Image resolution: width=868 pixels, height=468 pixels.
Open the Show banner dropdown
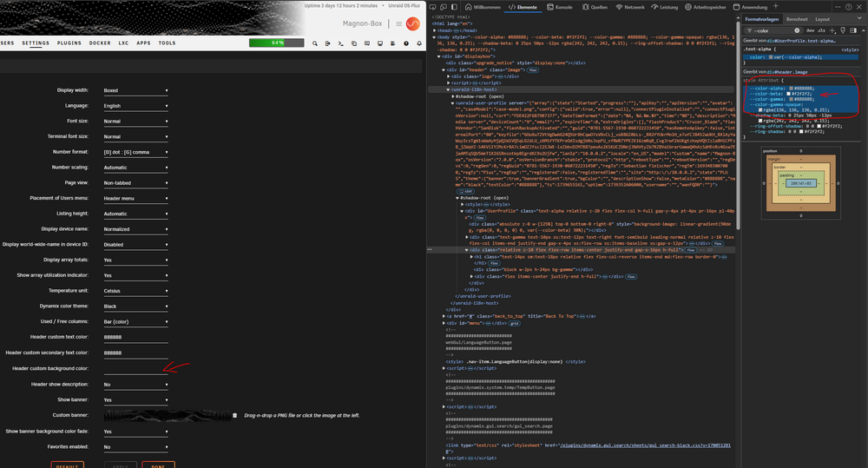point(135,400)
